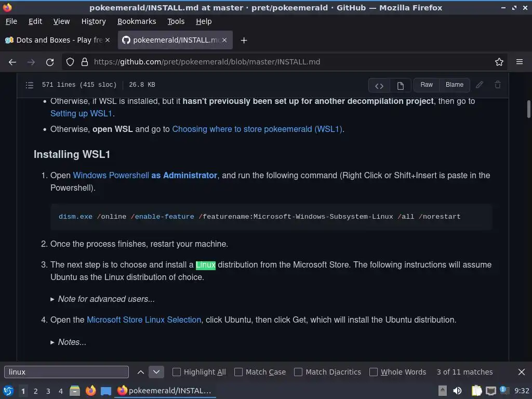
Task: Switch to virtual desktop 2
Action: 36,391
